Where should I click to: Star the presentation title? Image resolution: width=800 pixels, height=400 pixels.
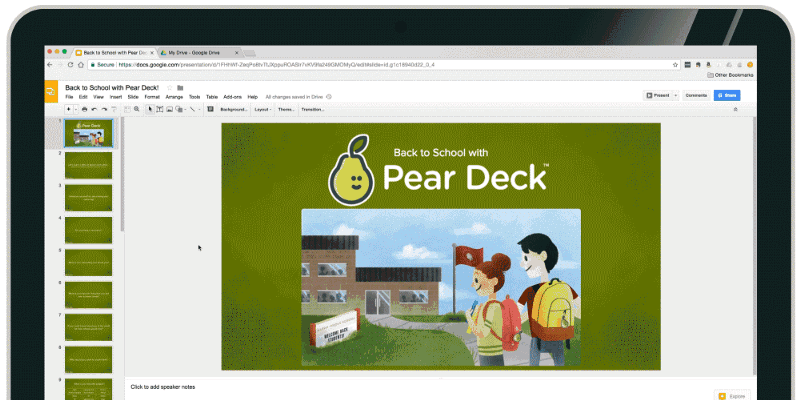point(170,88)
